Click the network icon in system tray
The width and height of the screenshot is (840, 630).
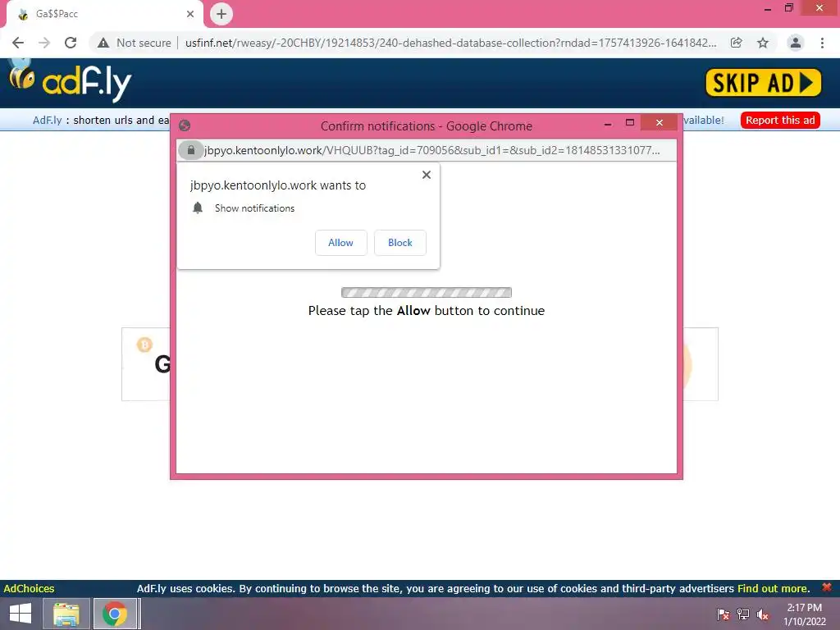pyautogui.click(x=743, y=614)
